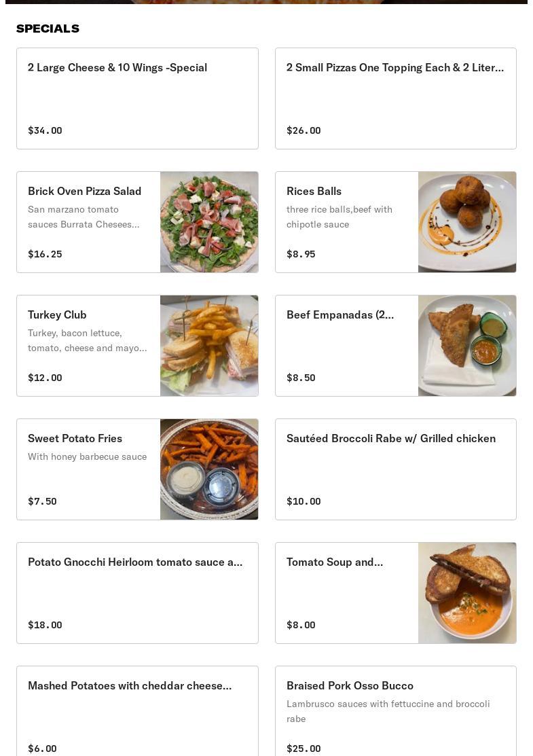Open Mashed Potatoes with cheddar cheese item
Viewport: 533px width, 756px height.
pyautogui.click(x=130, y=686)
